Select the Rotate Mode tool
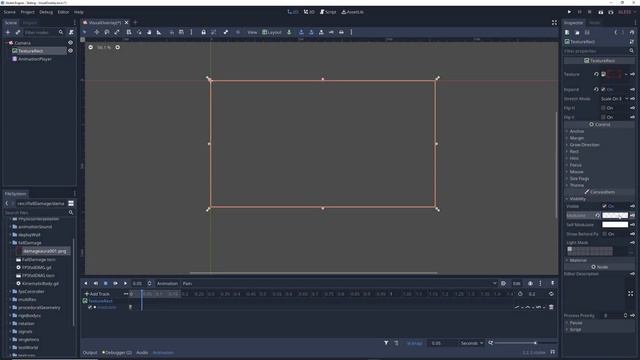Viewport: 640px width, 360px height. pyautogui.click(x=107, y=32)
